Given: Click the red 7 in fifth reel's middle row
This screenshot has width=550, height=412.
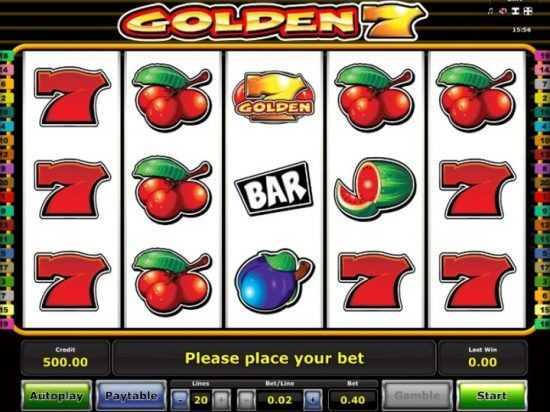Looking at the screenshot, I should 477,189.
